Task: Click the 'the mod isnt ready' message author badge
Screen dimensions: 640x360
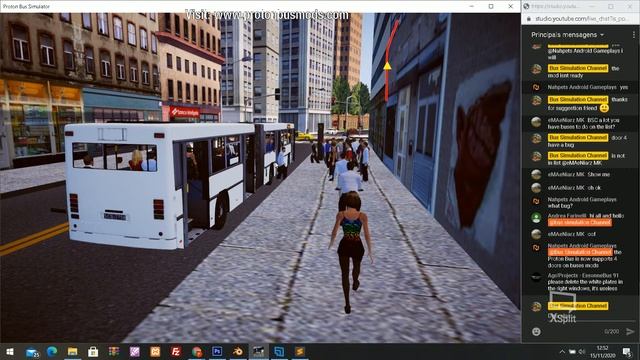Action: pyautogui.click(x=578, y=68)
